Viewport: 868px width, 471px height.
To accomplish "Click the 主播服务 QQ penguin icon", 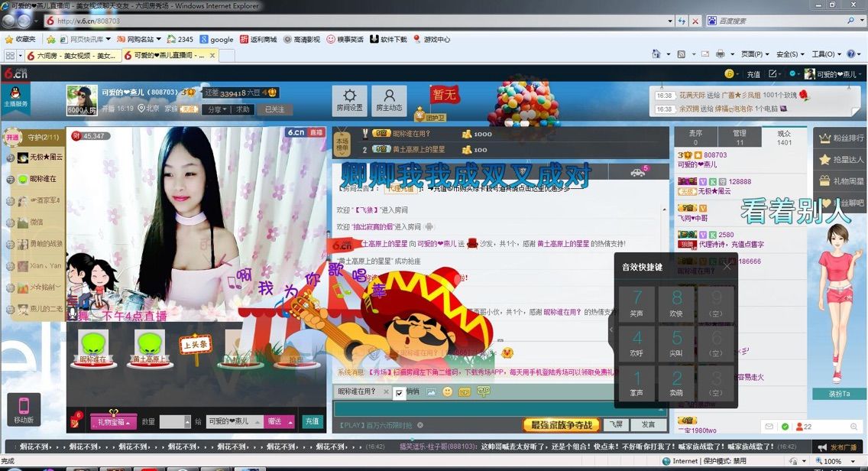I will tap(15, 97).
